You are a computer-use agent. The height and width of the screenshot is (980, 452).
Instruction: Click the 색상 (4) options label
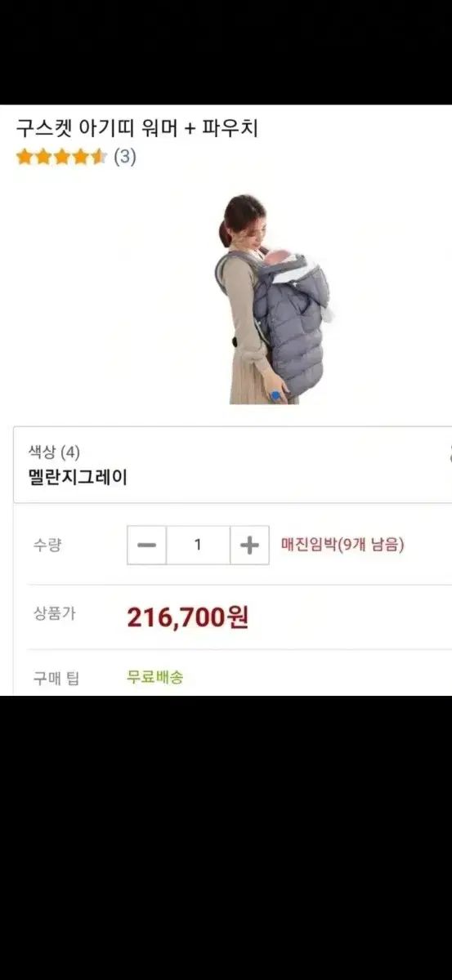coord(54,452)
